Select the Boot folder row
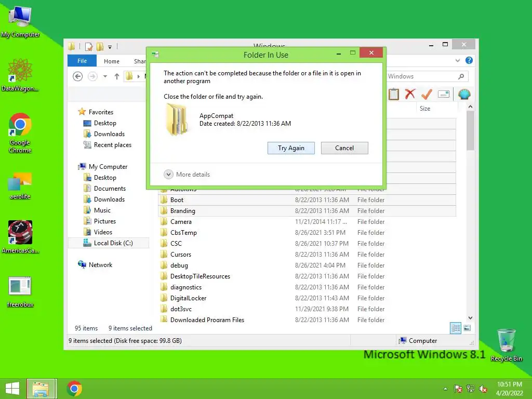This screenshot has width=532, height=399. 307,200
